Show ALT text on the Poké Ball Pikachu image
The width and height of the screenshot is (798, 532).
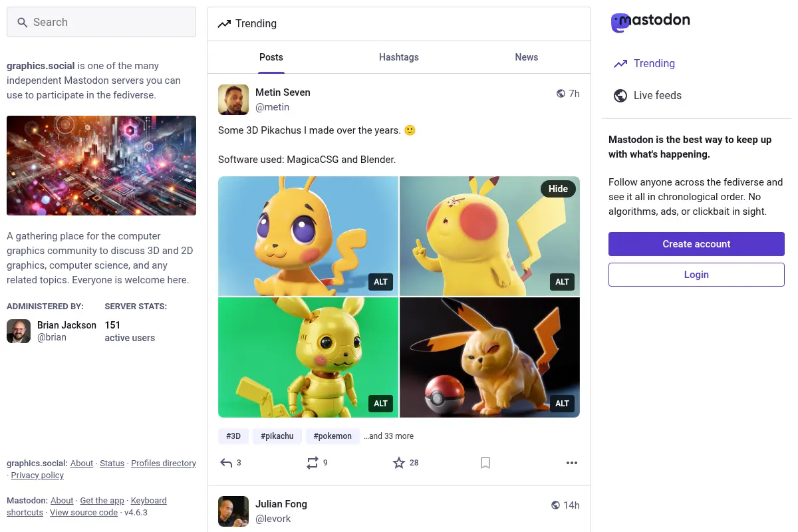point(562,403)
